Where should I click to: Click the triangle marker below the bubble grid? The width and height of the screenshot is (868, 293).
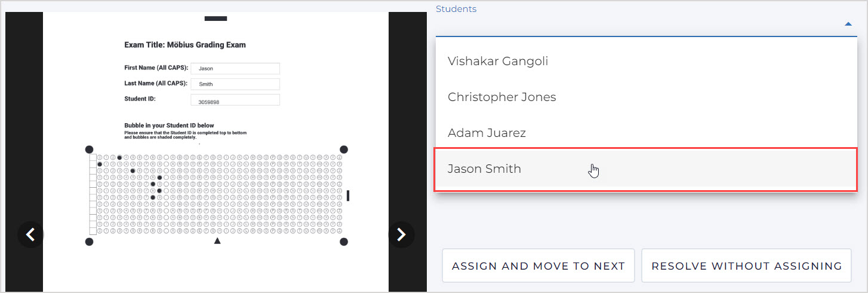217,241
